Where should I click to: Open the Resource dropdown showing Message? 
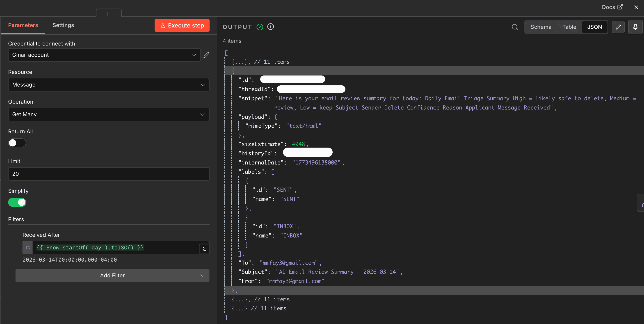[109, 85]
